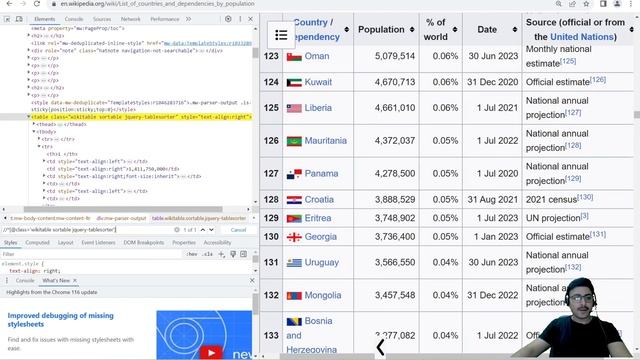The image size is (640, 360).
Task: Close the DevTools drawer
Action: point(252,280)
